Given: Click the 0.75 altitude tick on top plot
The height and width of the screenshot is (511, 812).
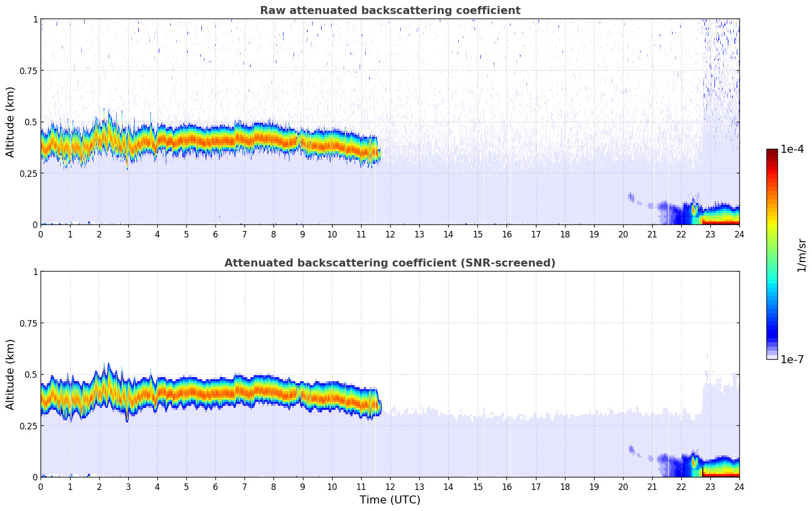Looking at the screenshot, I should 29,71.
